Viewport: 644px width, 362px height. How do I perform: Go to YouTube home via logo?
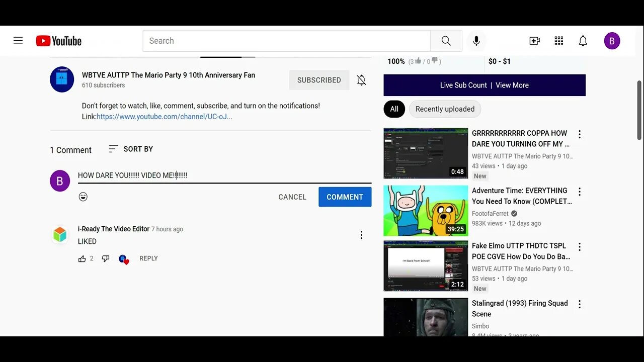(59, 41)
